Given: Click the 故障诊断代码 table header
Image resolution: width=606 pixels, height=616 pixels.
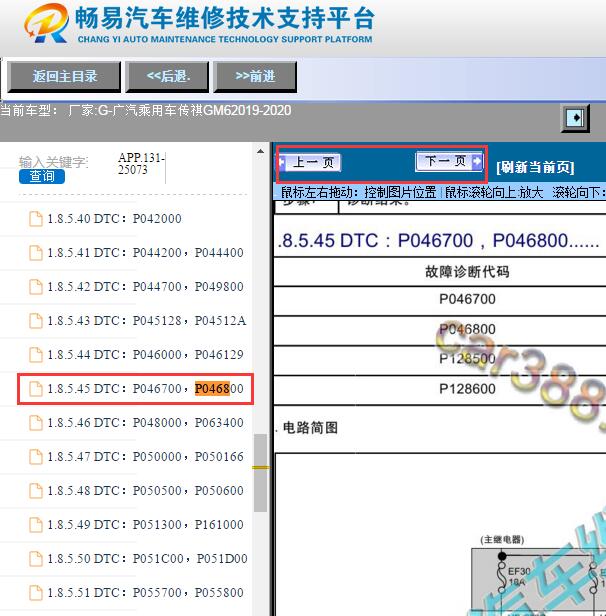Looking at the screenshot, I should tap(467, 272).
